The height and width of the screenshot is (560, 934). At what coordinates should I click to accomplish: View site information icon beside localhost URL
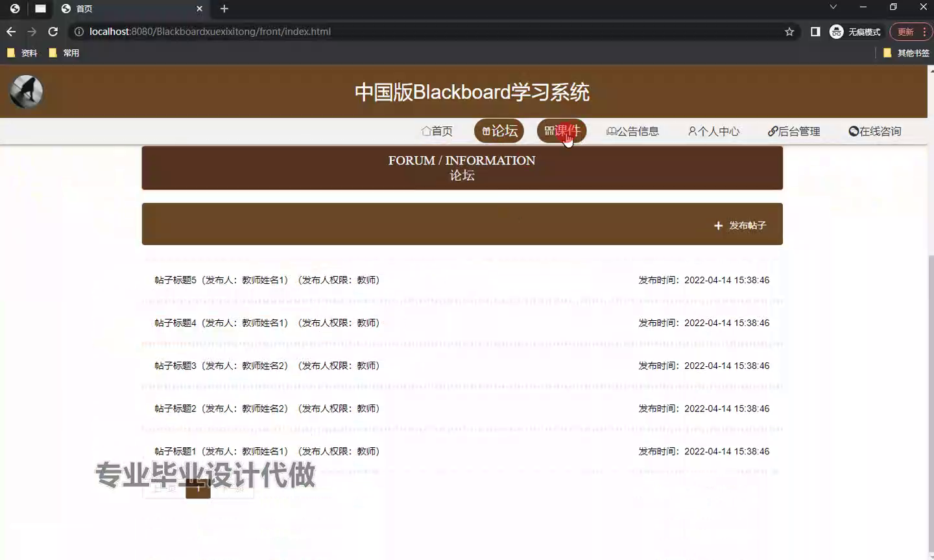[x=79, y=32]
